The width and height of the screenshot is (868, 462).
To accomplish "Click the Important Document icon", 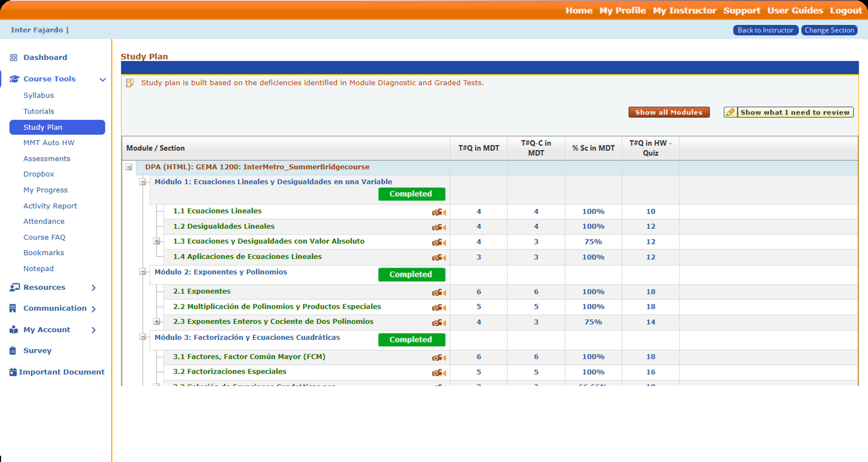I will 13,372.
